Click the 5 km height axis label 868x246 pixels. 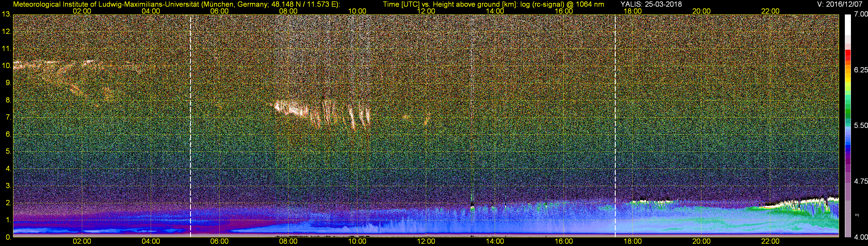coord(8,151)
